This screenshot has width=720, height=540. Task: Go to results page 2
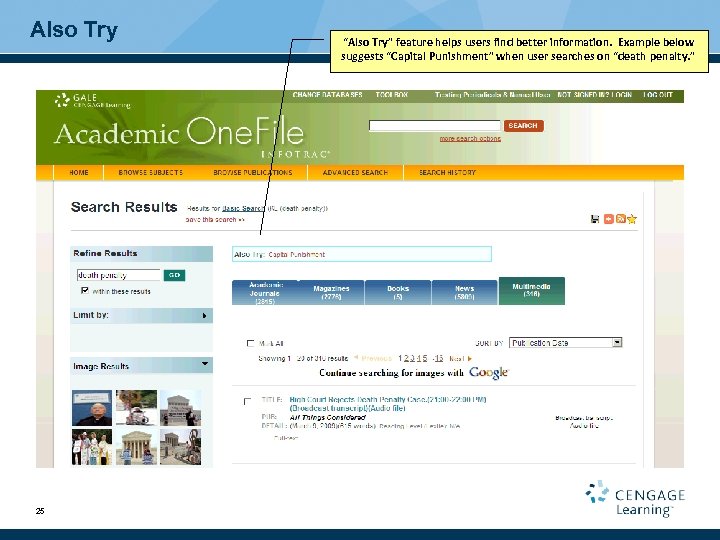pos(406,358)
